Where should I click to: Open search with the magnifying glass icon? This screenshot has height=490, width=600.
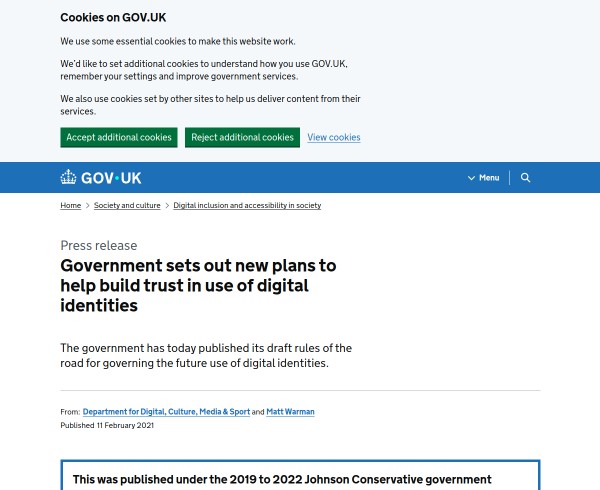(x=526, y=178)
